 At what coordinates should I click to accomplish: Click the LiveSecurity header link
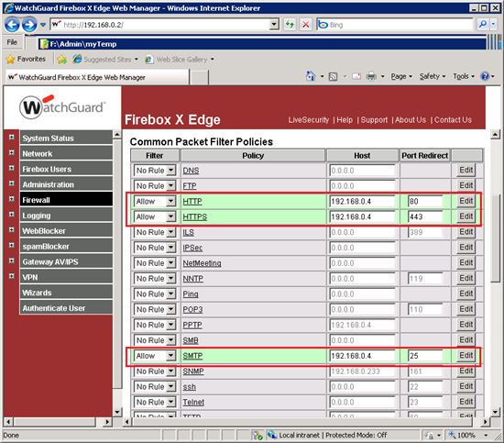pyautogui.click(x=309, y=120)
